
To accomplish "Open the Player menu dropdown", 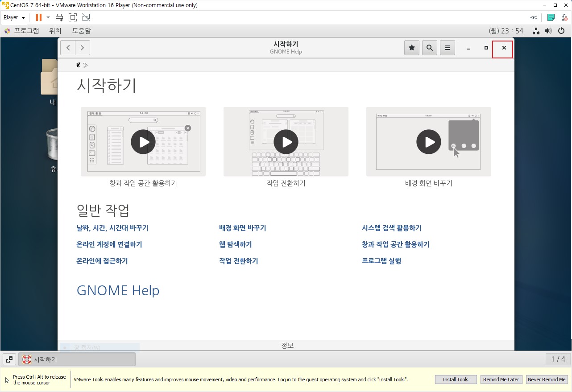I will click(x=14, y=17).
